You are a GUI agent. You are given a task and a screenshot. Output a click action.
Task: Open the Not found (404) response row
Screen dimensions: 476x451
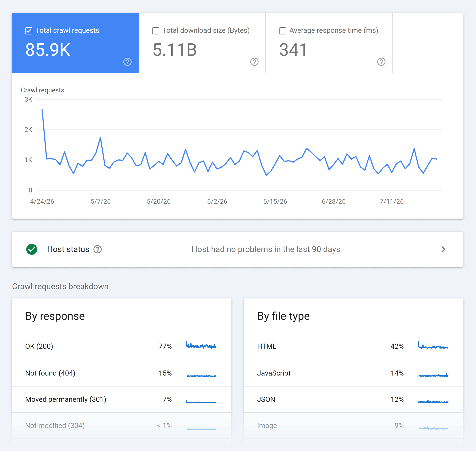click(121, 373)
